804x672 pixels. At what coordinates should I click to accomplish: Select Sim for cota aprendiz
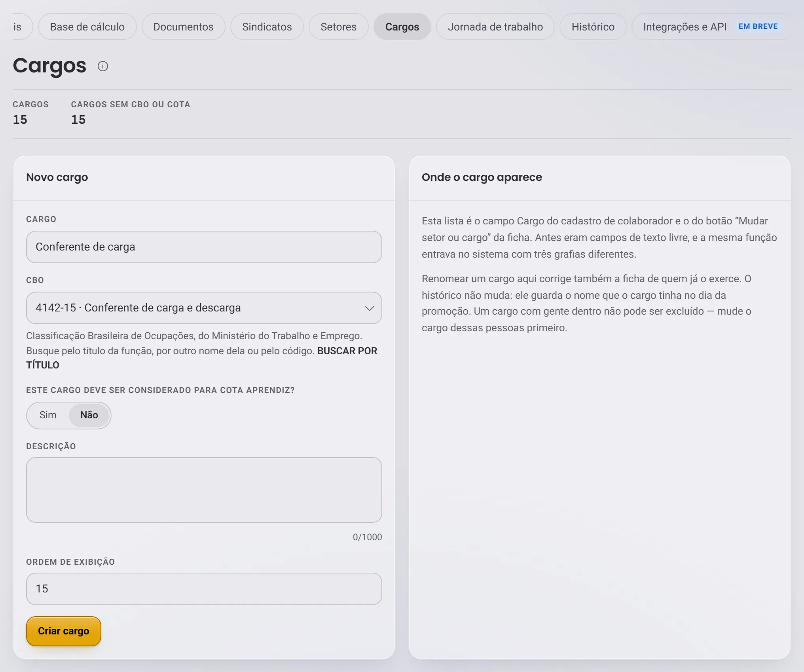coord(48,415)
